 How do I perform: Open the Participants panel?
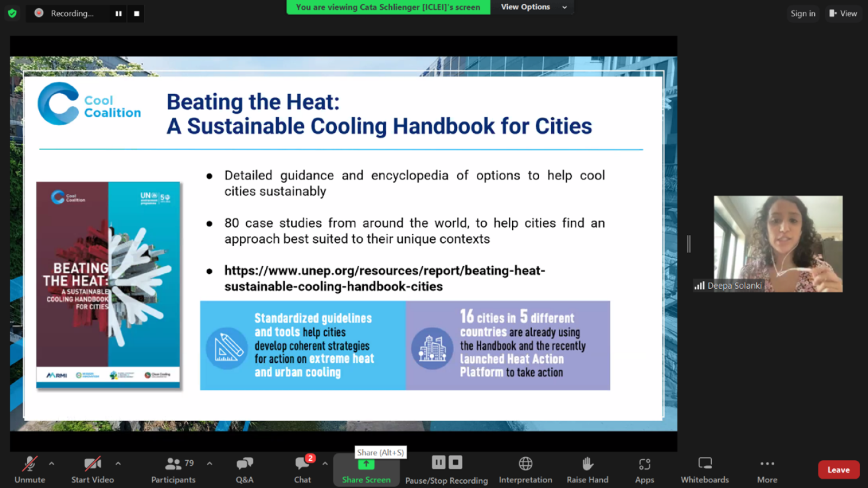tap(174, 470)
